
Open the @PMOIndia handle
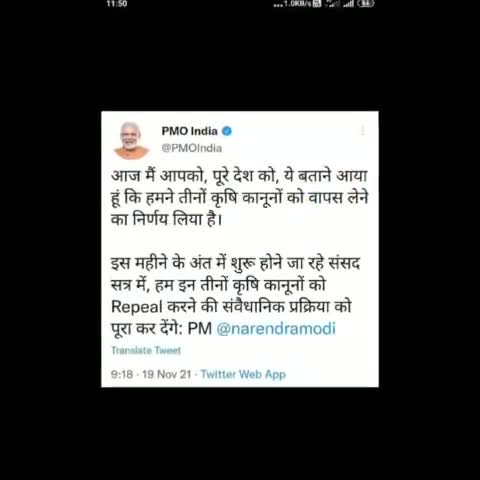click(x=192, y=148)
